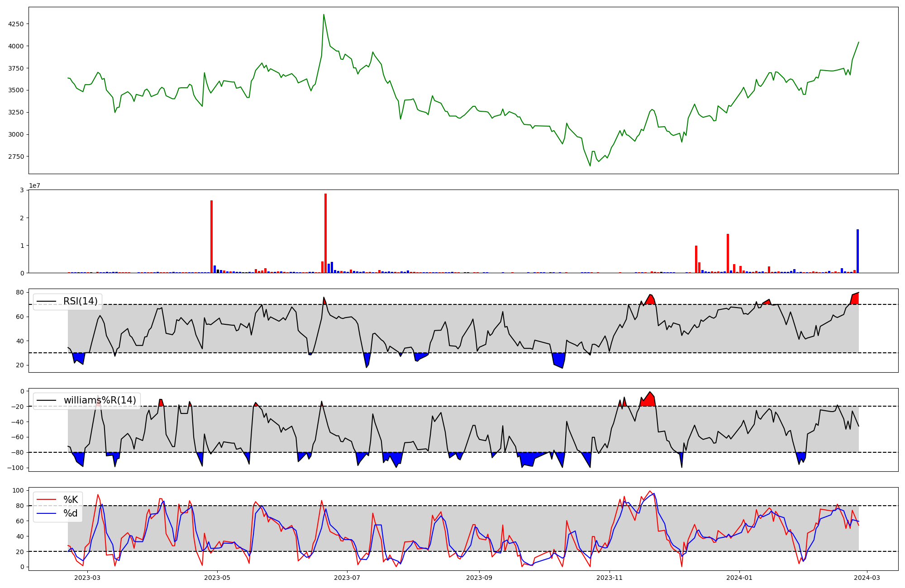Click the 2750 price axis tick label

[16, 156]
